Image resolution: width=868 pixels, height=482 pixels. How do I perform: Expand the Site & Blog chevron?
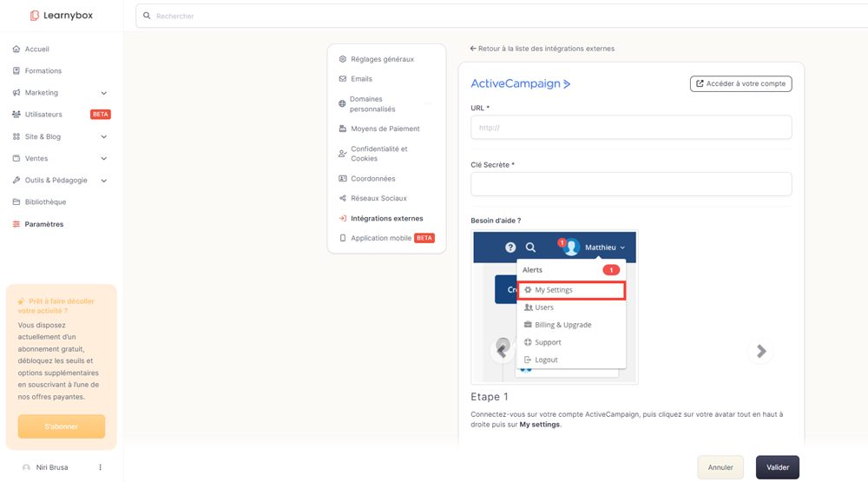click(104, 137)
